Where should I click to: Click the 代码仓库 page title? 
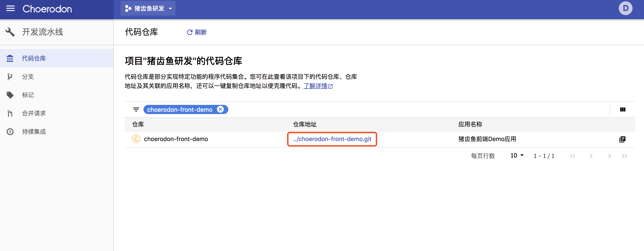pyautogui.click(x=141, y=32)
